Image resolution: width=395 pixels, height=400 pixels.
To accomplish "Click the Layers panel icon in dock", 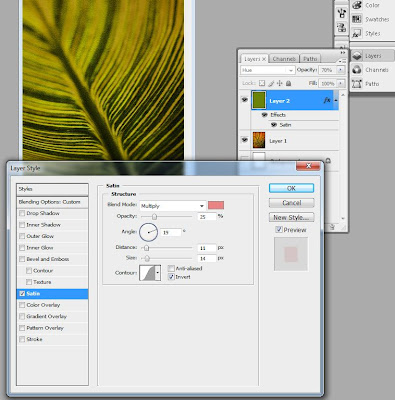I will pyautogui.click(x=357, y=56).
